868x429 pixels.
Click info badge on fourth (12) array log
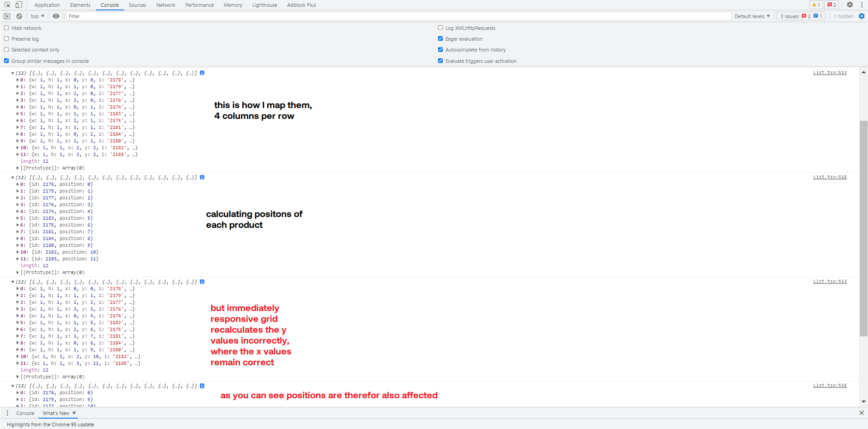tap(202, 386)
